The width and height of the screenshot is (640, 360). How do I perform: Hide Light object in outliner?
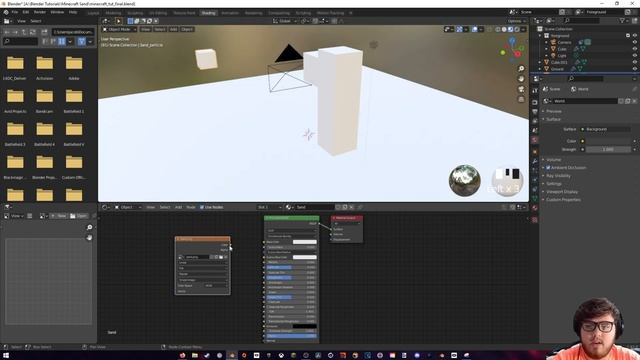coord(635,56)
